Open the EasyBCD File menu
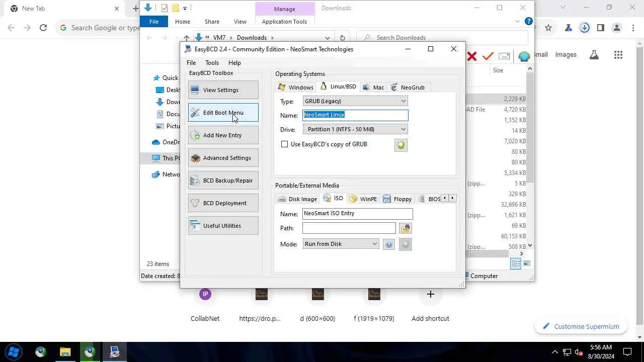The height and width of the screenshot is (362, 644). click(191, 63)
